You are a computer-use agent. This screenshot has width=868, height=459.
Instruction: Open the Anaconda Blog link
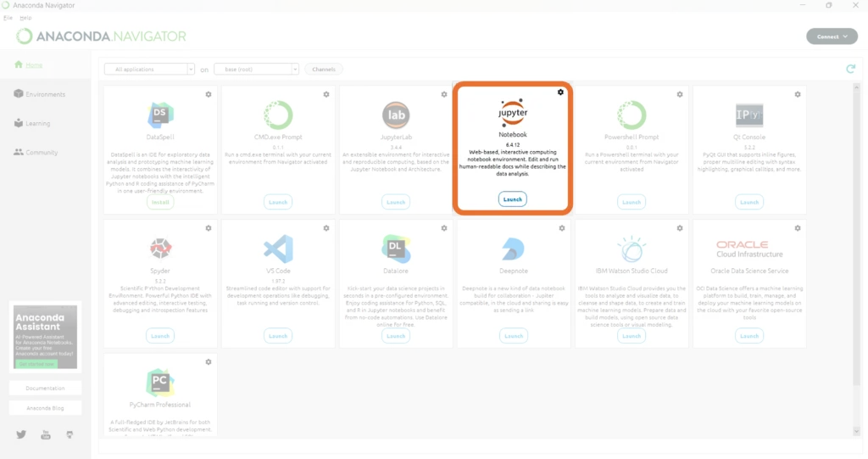(x=46, y=408)
